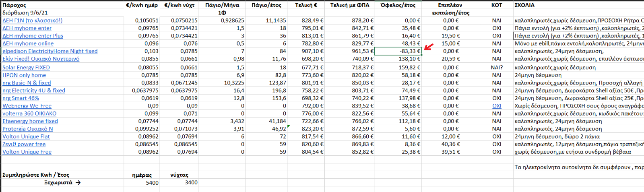Select the selected cell showing -83,33 €
Image resolution: width=644 pixels, height=192 pixels.
point(398,51)
